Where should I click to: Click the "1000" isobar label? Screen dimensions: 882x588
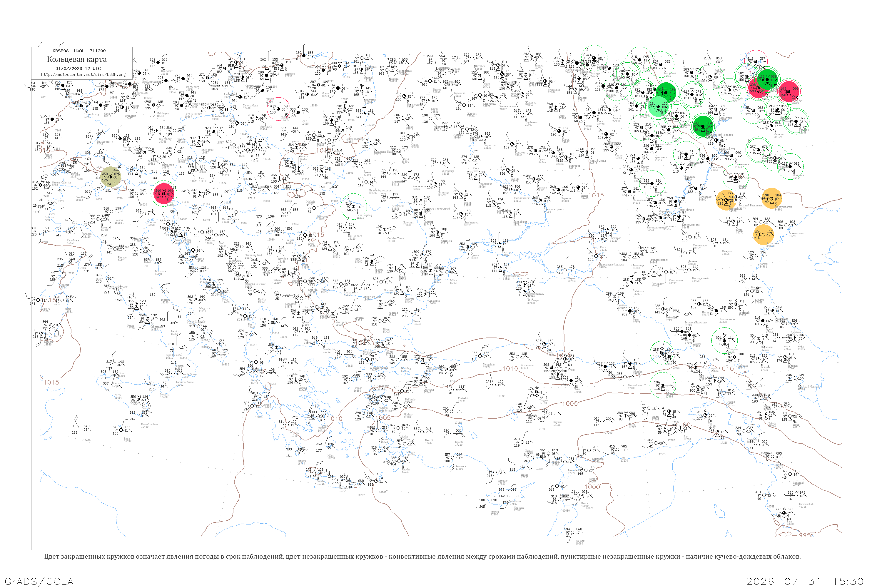click(x=592, y=487)
